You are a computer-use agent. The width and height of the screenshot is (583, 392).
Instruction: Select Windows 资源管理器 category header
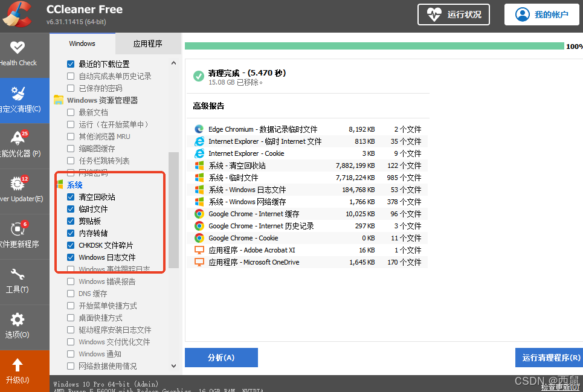(x=102, y=100)
